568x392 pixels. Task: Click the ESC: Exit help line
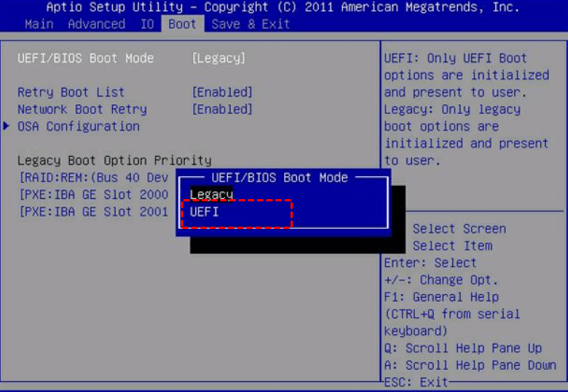(x=416, y=382)
